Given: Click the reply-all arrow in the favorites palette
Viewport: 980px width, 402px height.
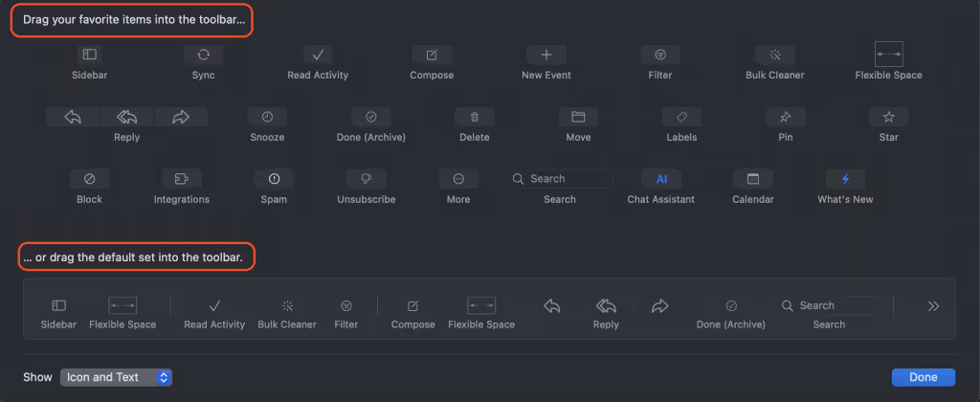Looking at the screenshot, I should coord(127,116).
